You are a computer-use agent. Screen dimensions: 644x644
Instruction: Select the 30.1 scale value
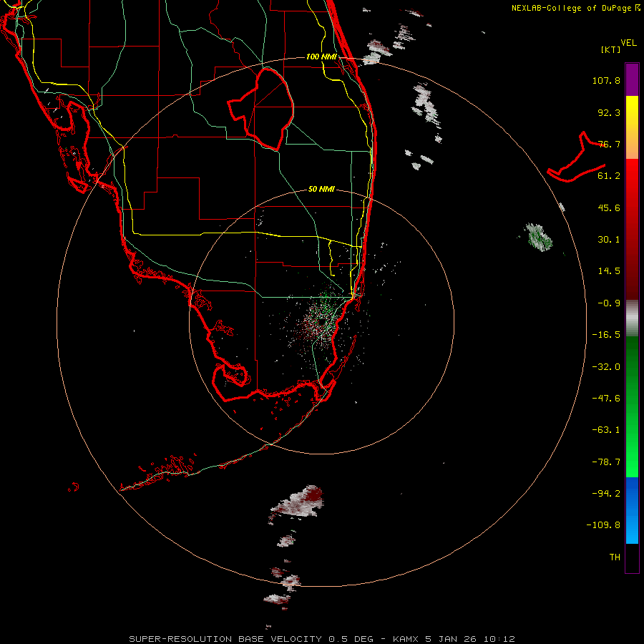[x=609, y=240]
